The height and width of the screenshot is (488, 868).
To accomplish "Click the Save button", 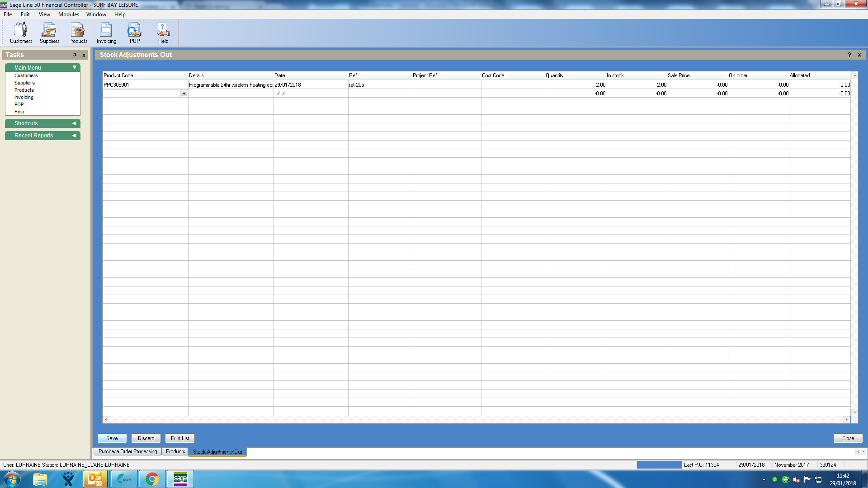I will [x=112, y=438].
